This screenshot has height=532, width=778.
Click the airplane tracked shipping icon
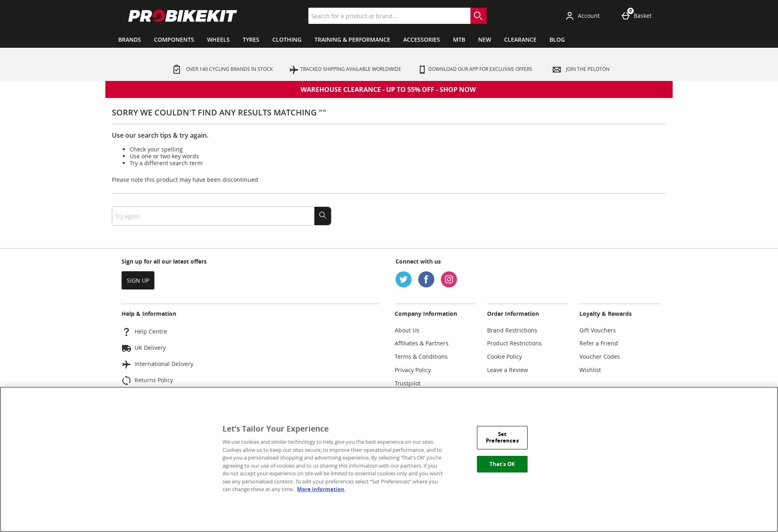[294, 70]
